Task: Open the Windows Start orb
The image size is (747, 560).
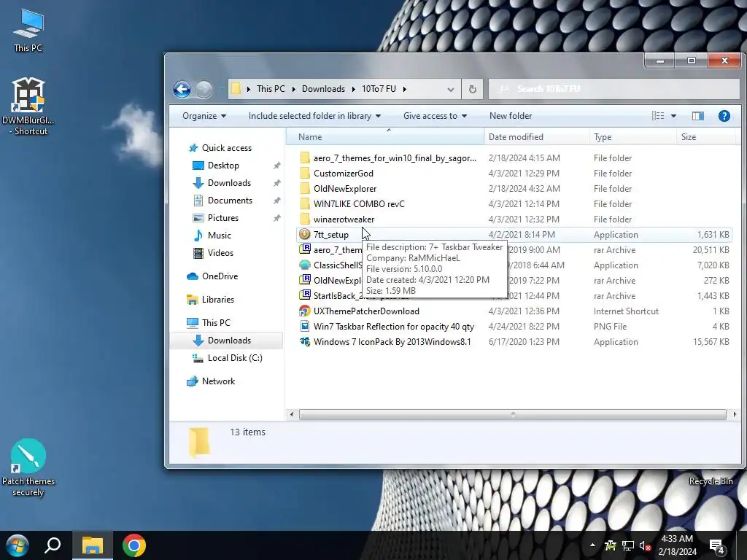Action: click(18, 545)
